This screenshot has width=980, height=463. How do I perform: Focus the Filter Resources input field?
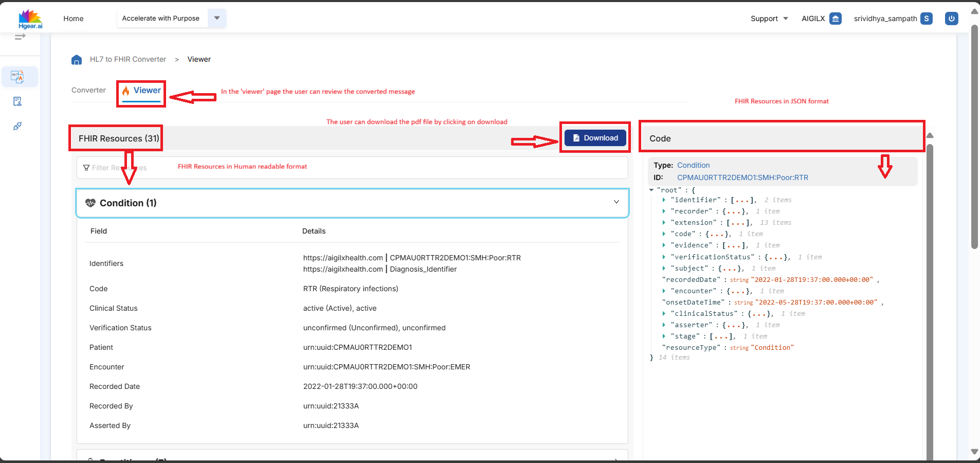point(352,168)
